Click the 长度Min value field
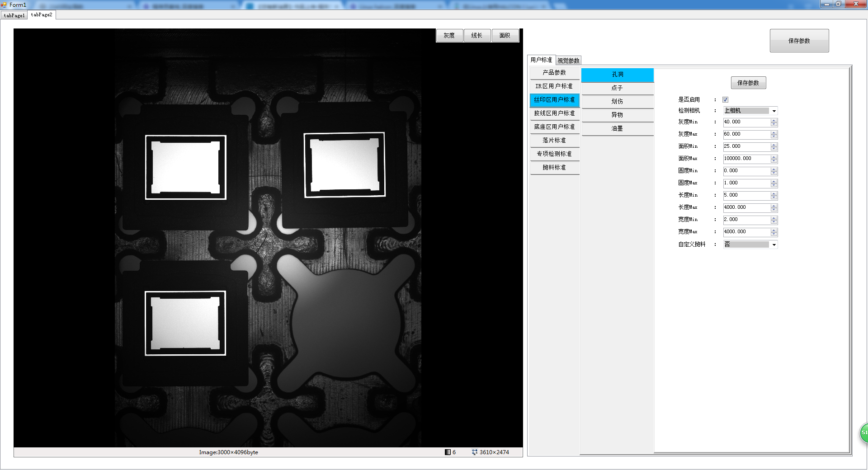868x470 pixels. pos(747,195)
